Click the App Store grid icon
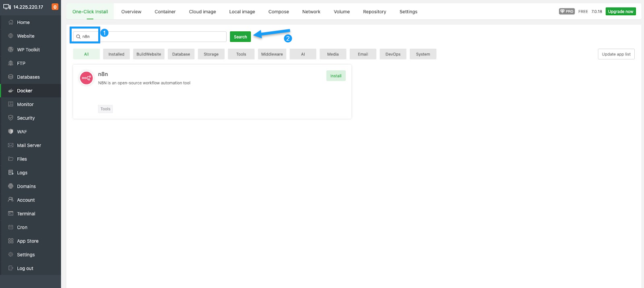The width and height of the screenshot is (644, 288). [11, 241]
